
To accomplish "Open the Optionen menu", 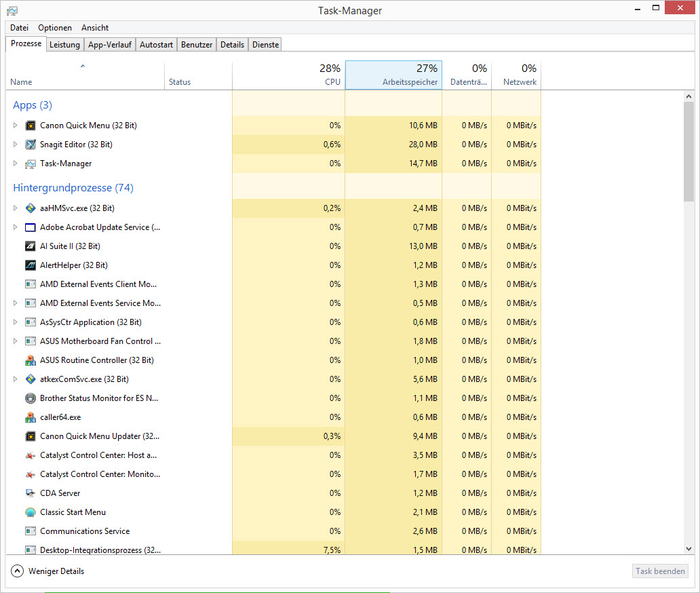I will tap(55, 28).
